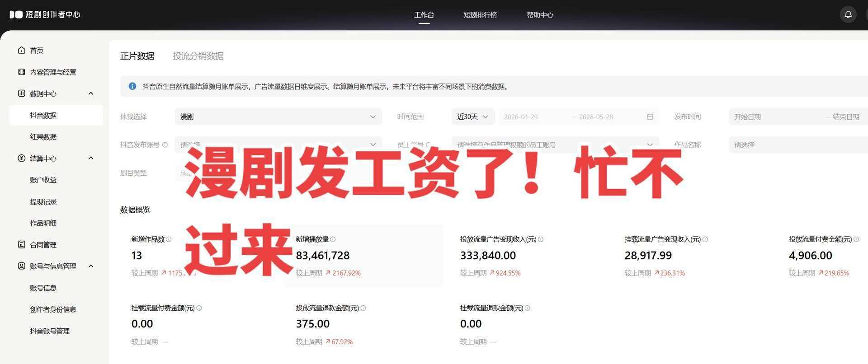Click the 内容管理与经营 sidebar icon
868x364 pixels.
point(21,72)
